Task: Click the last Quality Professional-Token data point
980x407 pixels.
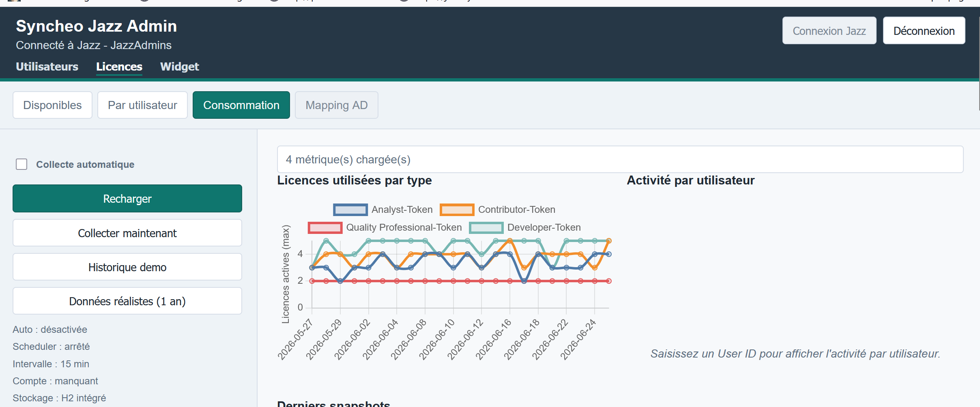Action: [x=609, y=281]
